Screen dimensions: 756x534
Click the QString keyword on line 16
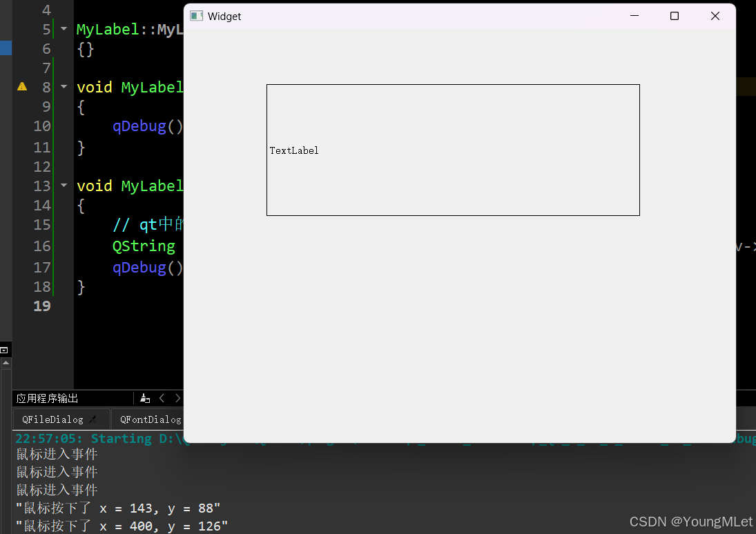[x=144, y=246]
